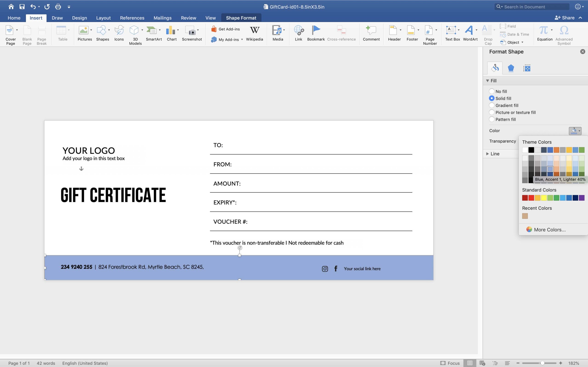588x367 pixels.
Task: Click More Colors... option
Action: (x=550, y=230)
